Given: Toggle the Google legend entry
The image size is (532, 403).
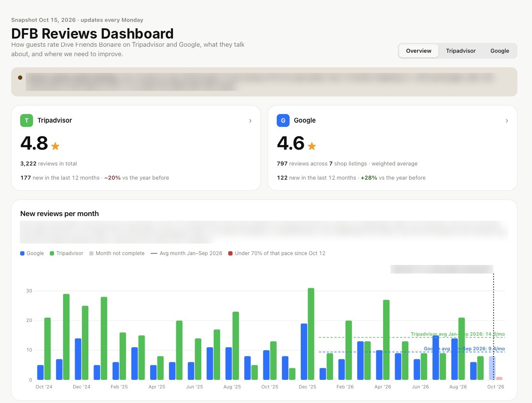Looking at the screenshot, I should coord(32,253).
